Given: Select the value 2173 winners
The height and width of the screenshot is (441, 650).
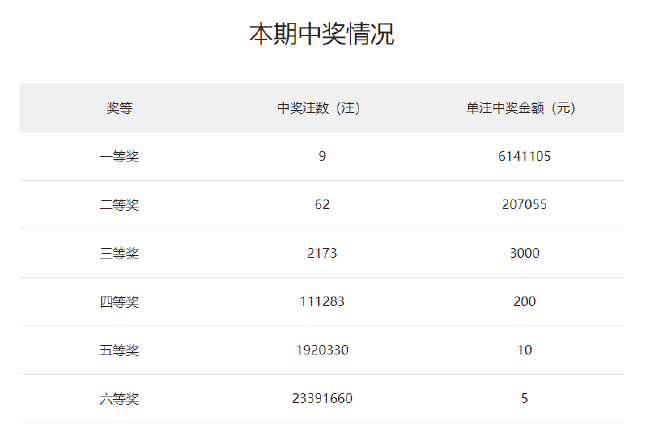Looking at the screenshot, I should pyautogui.click(x=322, y=253).
